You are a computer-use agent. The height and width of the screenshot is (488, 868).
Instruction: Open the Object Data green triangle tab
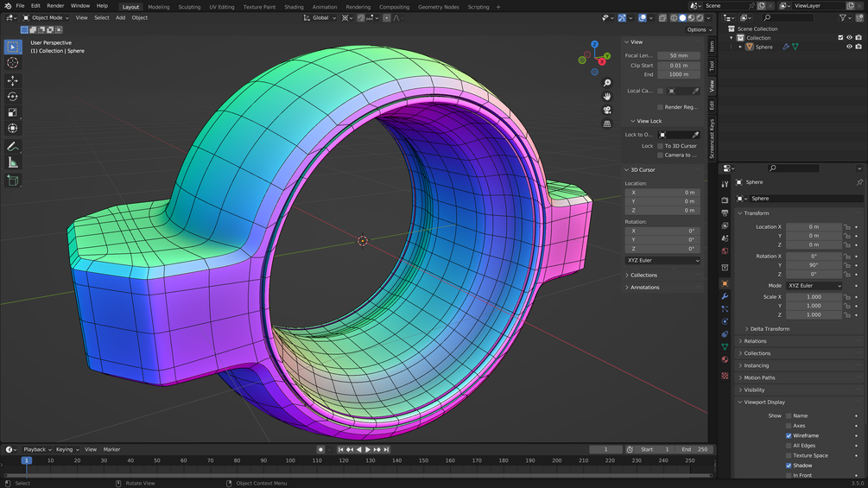(x=725, y=347)
